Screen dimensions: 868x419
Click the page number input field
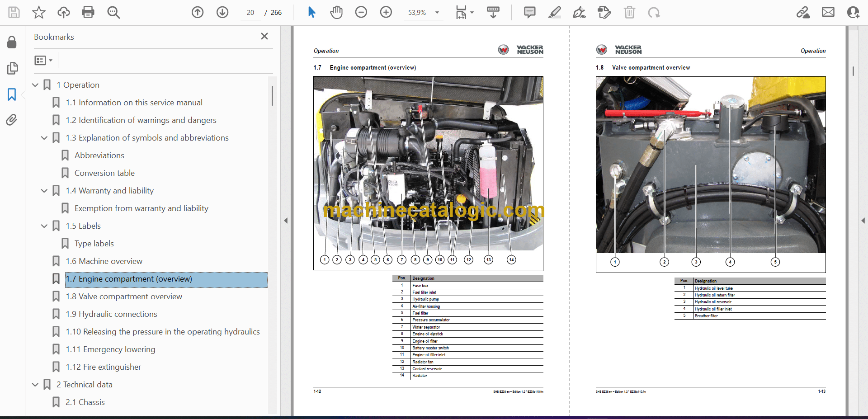point(250,13)
